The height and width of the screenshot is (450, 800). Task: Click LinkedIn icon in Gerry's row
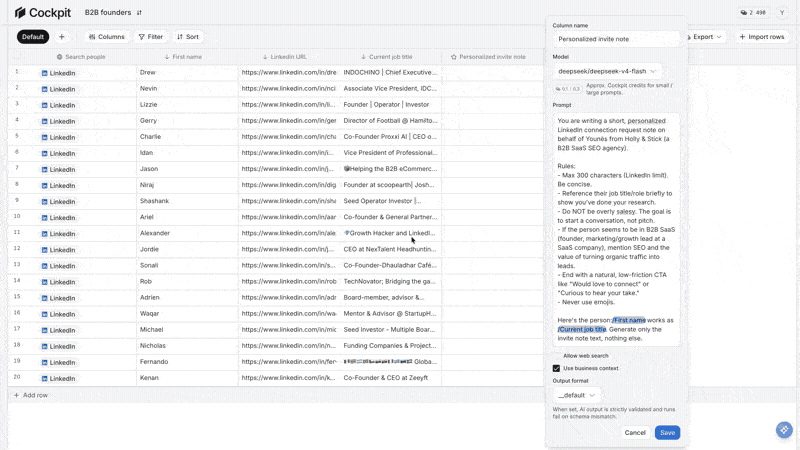coord(44,121)
